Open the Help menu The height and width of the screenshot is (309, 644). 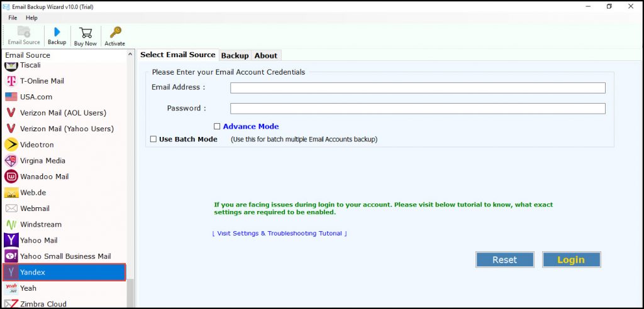click(31, 18)
